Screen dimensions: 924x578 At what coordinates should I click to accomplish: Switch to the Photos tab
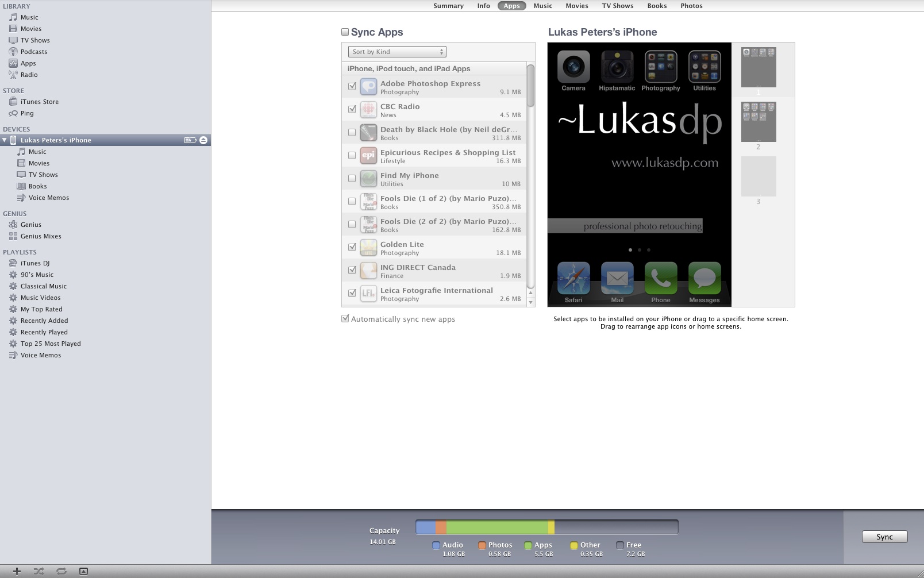click(691, 6)
